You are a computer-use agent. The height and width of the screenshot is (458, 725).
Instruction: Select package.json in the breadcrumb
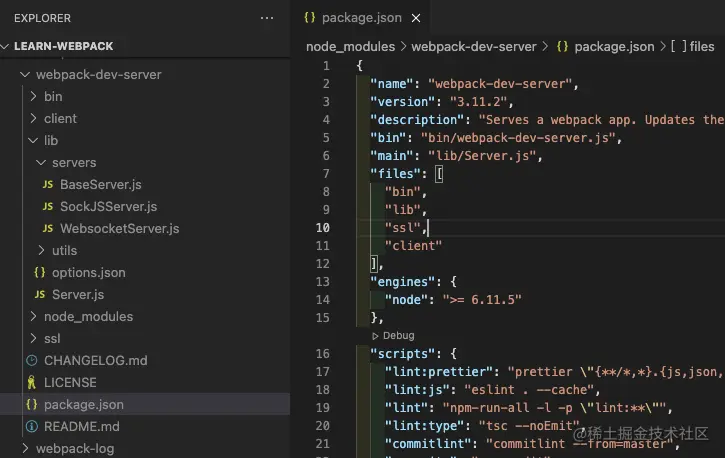point(614,47)
